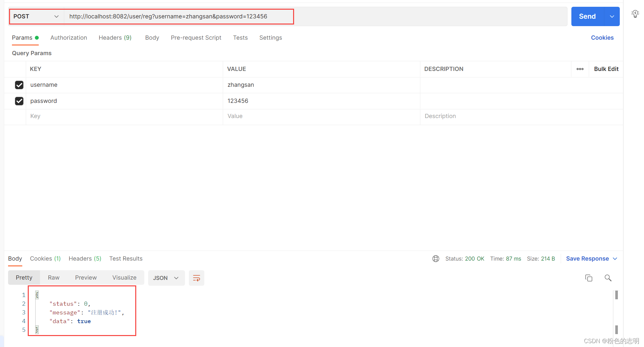Switch to the request Body tab
The image size is (644, 347).
coord(152,38)
